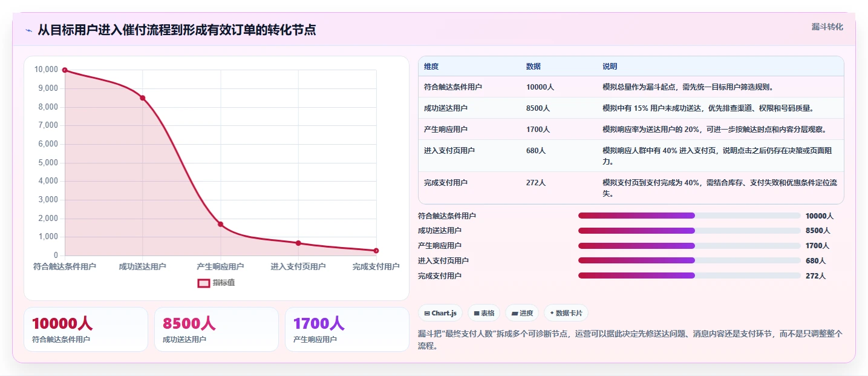Open the 1700人 data card

point(347,329)
